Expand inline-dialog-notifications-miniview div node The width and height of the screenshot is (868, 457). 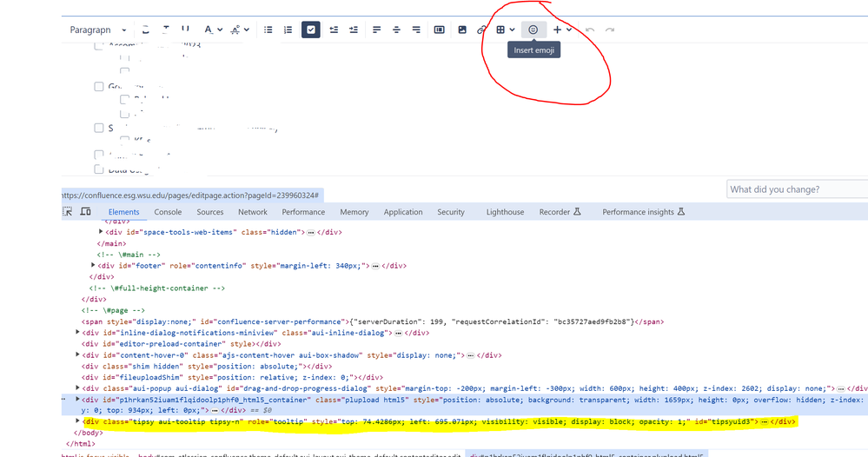click(77, 333)
